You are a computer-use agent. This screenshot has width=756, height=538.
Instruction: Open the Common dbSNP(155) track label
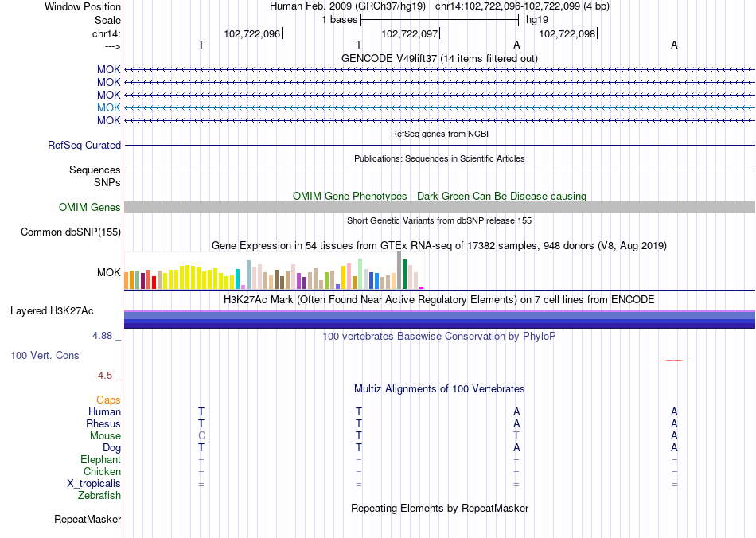click(x=71, y=232)
